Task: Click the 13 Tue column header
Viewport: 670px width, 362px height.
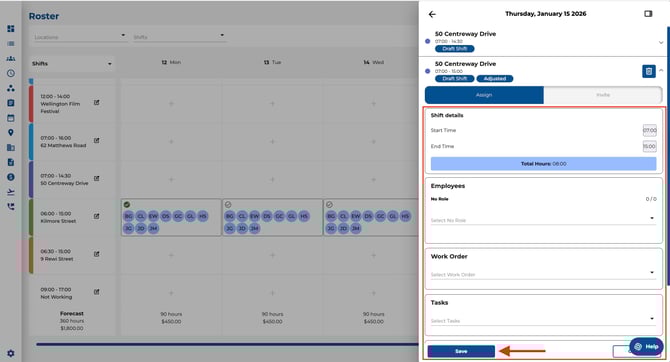Action: point(272,62)
